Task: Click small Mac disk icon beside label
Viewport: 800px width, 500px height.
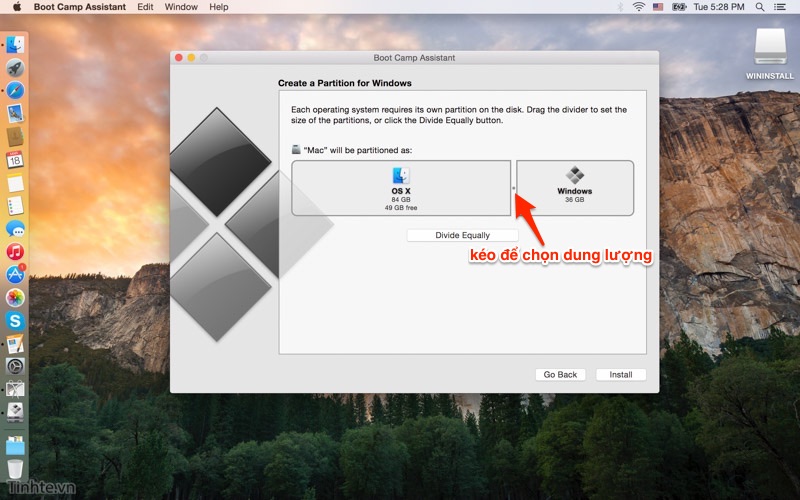Action: 296,149
